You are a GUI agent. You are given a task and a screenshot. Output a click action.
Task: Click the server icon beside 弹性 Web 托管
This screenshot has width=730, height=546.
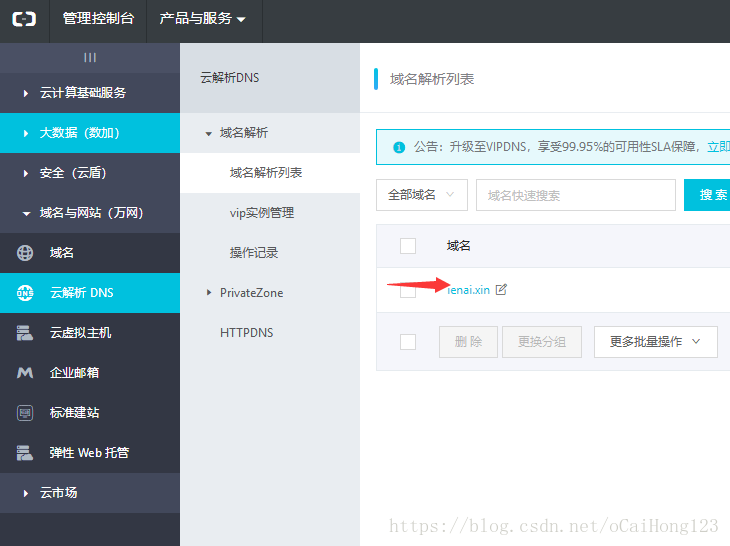point(25,453)
